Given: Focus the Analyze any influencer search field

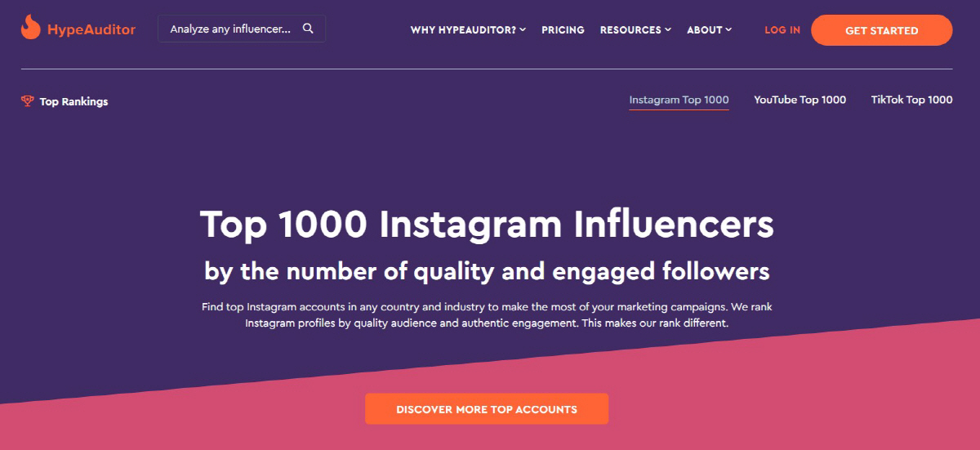Looking at the screenshot, I should [x=242, y=29].
